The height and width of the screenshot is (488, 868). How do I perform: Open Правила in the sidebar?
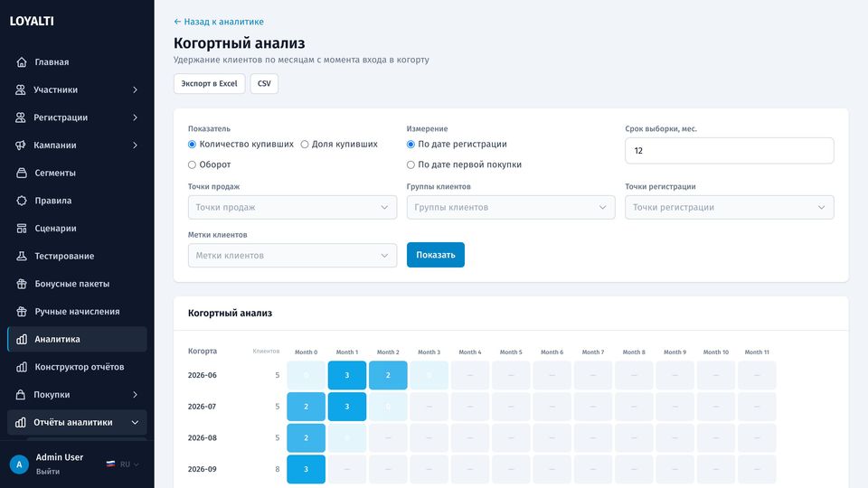click(77, 201)
